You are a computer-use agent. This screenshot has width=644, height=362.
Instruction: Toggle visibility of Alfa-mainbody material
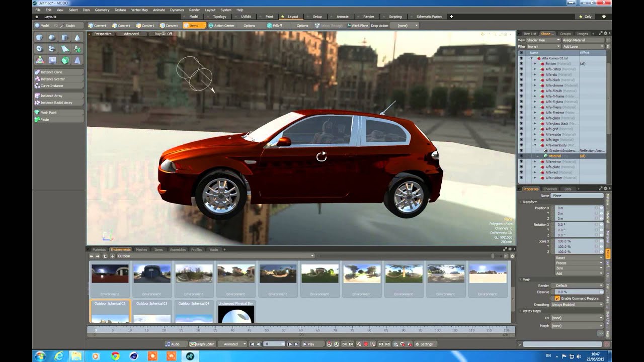(521, 145)
